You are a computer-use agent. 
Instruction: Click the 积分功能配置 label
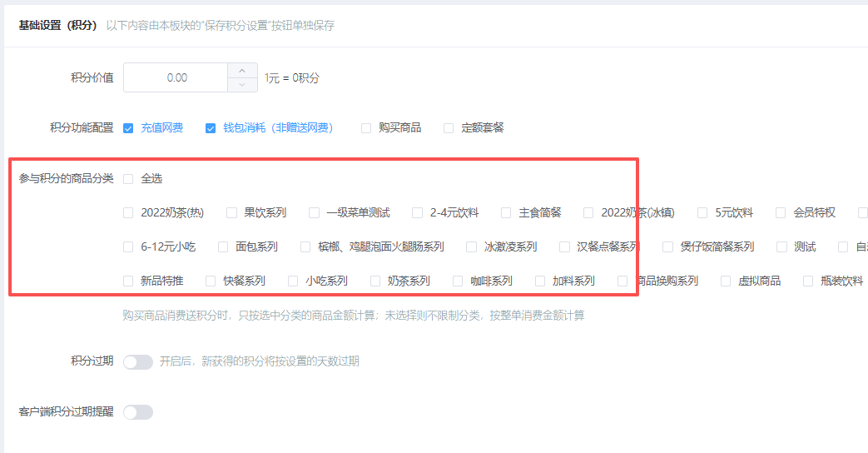82,128
